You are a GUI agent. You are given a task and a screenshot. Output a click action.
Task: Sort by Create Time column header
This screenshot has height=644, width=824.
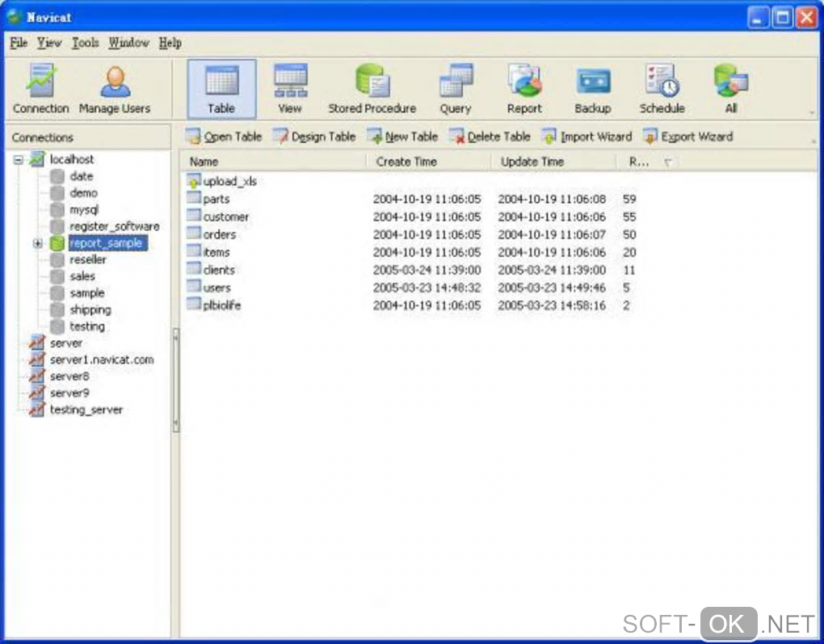point(429,162)
